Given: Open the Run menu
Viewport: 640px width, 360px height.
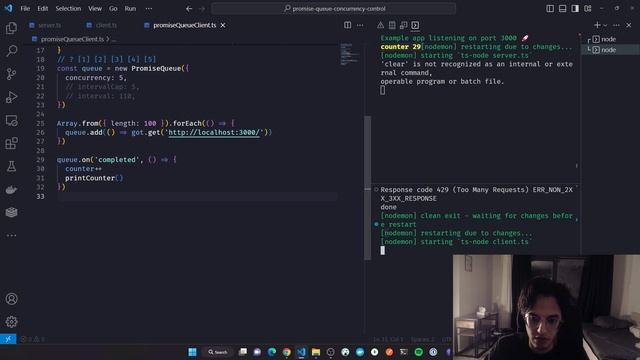Looking at the screenshot, I should tap(130, 9).
